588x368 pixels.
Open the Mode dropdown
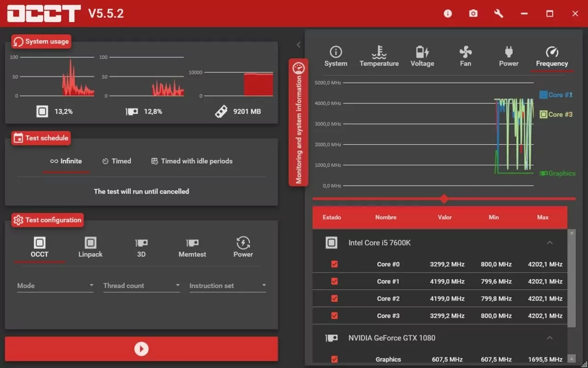click(55, 286)
